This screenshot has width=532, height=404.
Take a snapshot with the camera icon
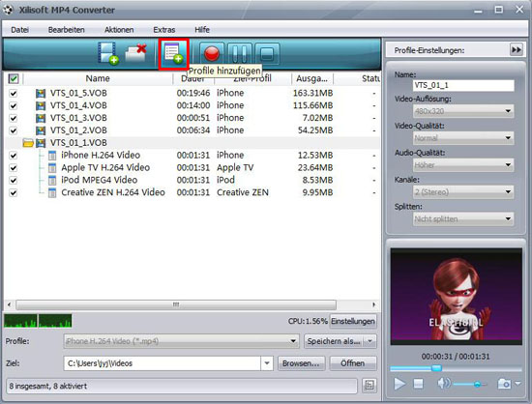pyautogui.click(x=504, y=384)
